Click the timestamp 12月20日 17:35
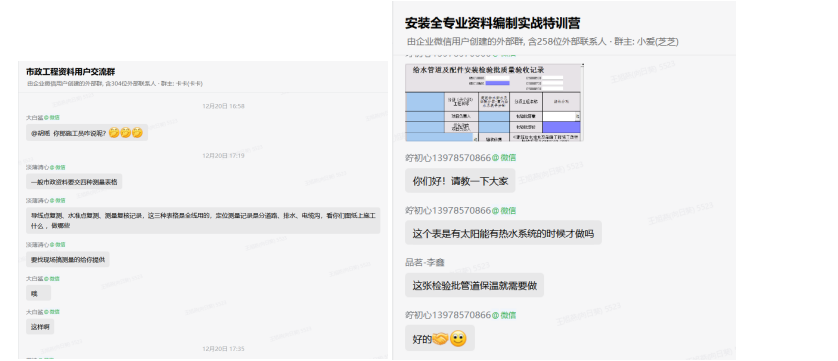The image size is (838, 361). pyautogui.click(x=223, y=349)
